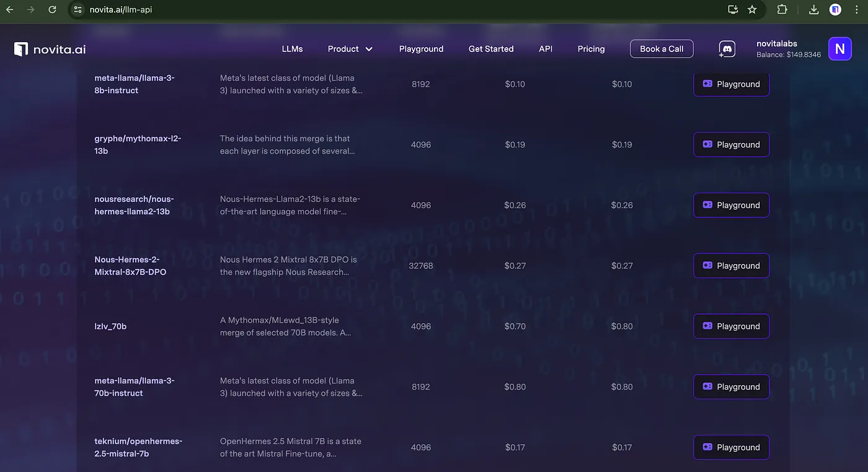
Task: Open browser downloads icon
Action: pos(814,10)
